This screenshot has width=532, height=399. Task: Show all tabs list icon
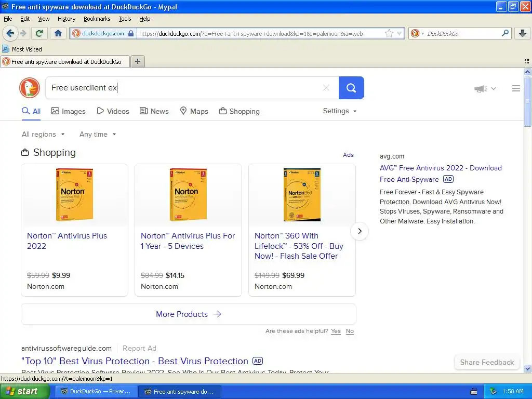[527, 61]
